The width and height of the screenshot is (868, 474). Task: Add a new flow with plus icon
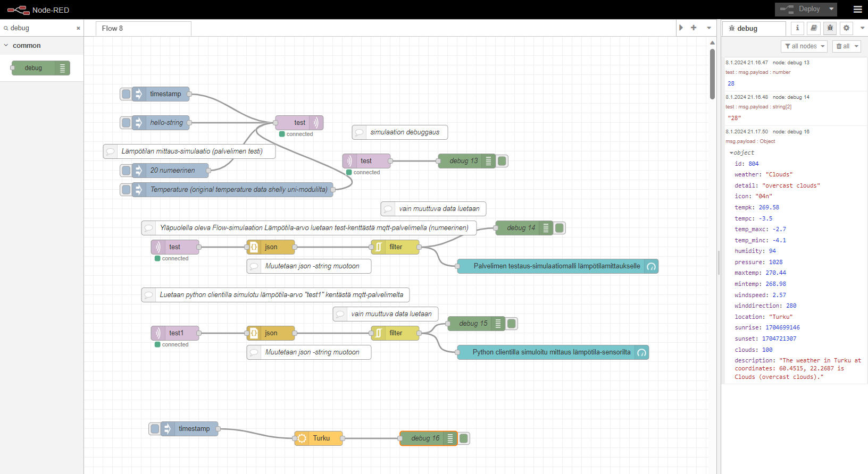[x=694, y=28]
